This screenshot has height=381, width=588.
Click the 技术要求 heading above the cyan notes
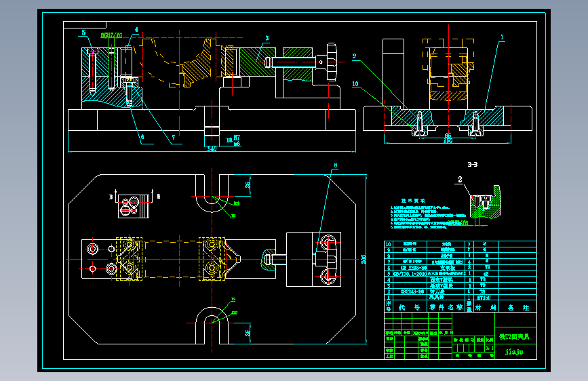(413, 201)
